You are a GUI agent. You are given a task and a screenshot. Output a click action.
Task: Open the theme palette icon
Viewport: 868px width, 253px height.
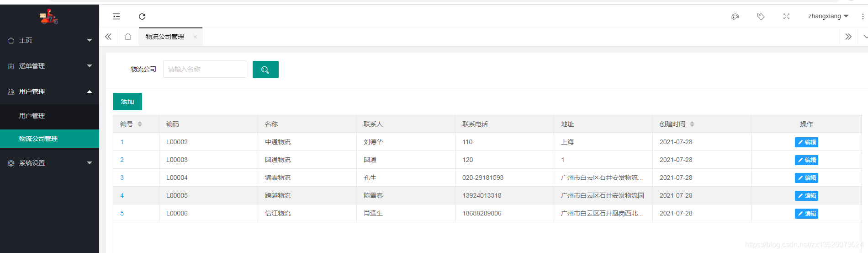pyautogui.click(x=735, y=16)
